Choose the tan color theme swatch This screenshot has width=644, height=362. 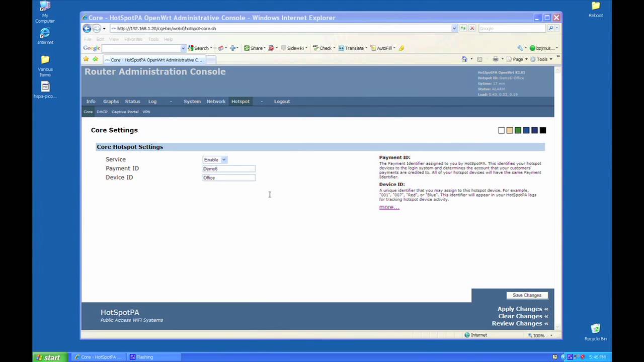(510, 130)
